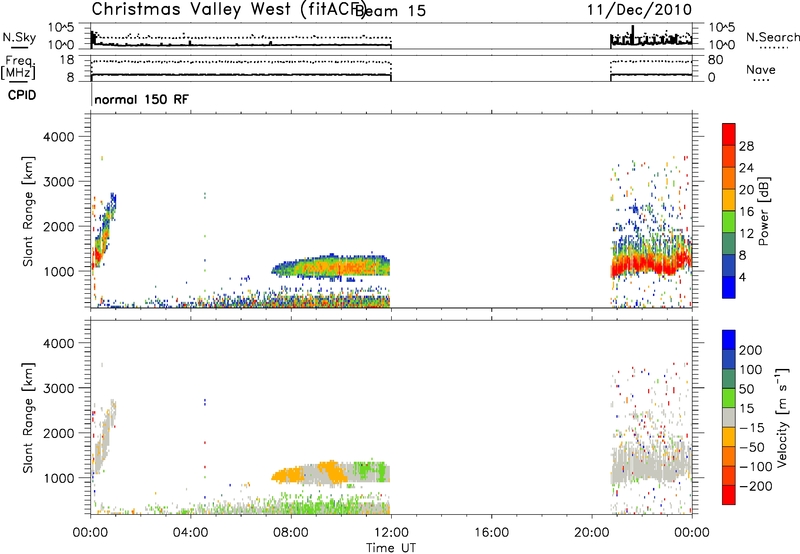Click the '04:00' time tick label
Screen dimensions: 800x554
[190, 533]
